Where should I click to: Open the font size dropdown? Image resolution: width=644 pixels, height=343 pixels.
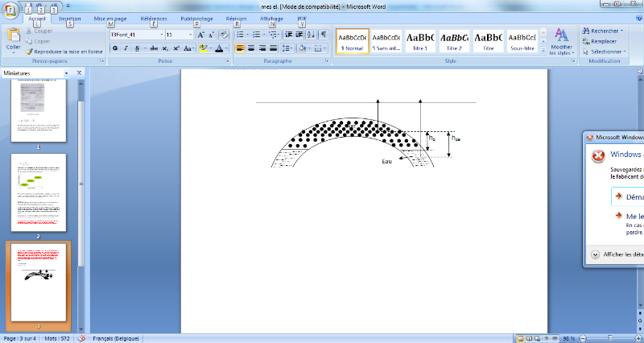click(190, 35)
